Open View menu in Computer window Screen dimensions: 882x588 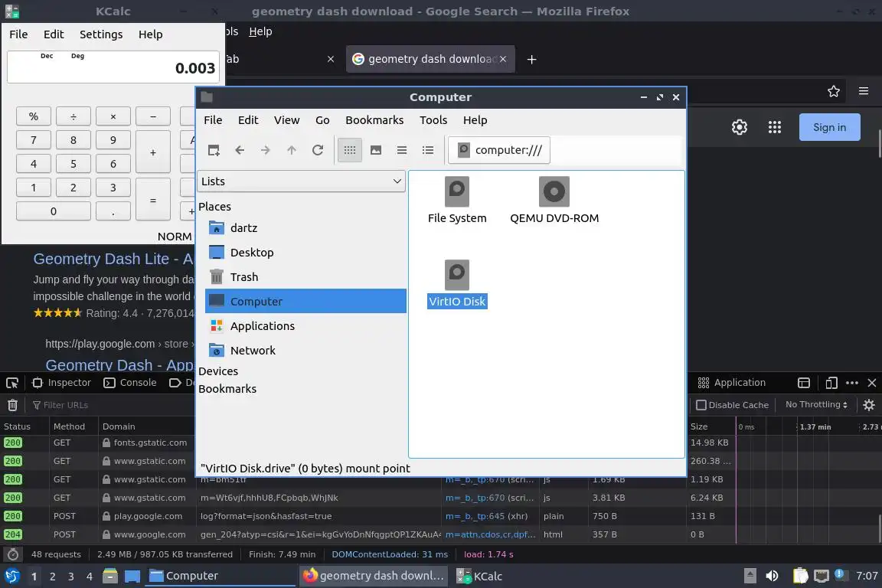pos(287,120)
